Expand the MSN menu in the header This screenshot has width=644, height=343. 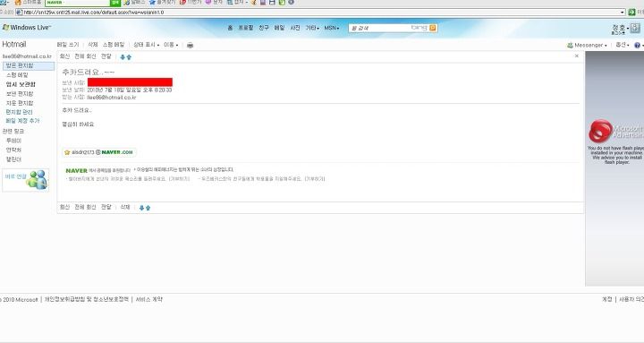pos(332,28)
